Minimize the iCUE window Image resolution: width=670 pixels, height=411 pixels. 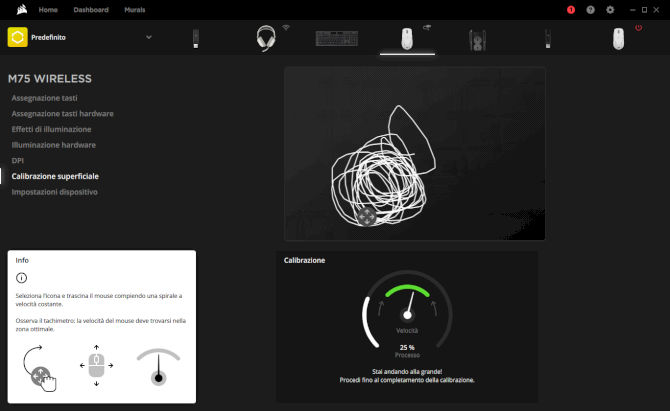click(633, 10)
